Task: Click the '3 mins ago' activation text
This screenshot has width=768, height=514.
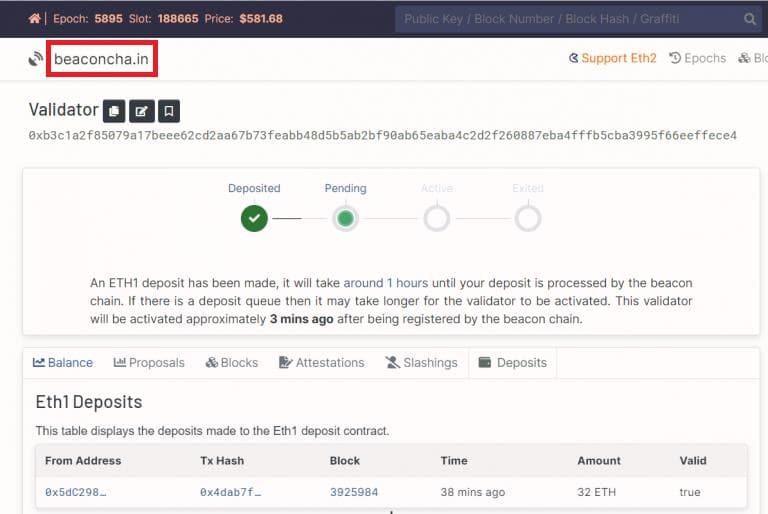Action: click(301, 319)
